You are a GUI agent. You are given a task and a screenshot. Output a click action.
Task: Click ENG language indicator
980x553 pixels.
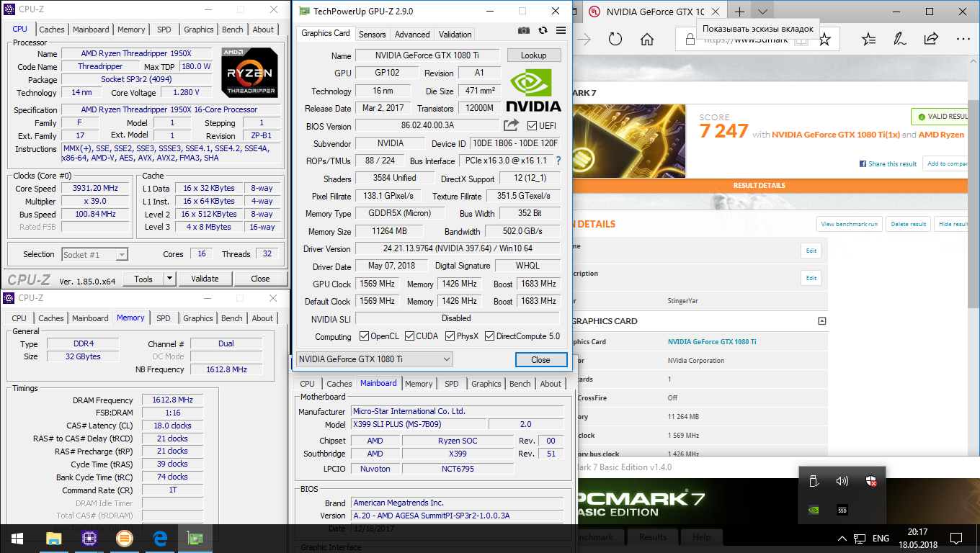point(881,538)
